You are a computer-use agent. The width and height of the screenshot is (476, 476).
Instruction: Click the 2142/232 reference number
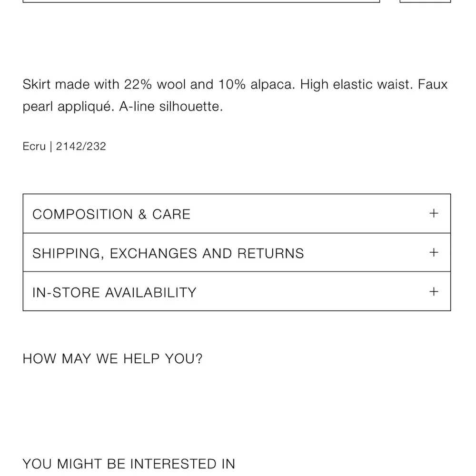tap(81, 146)
